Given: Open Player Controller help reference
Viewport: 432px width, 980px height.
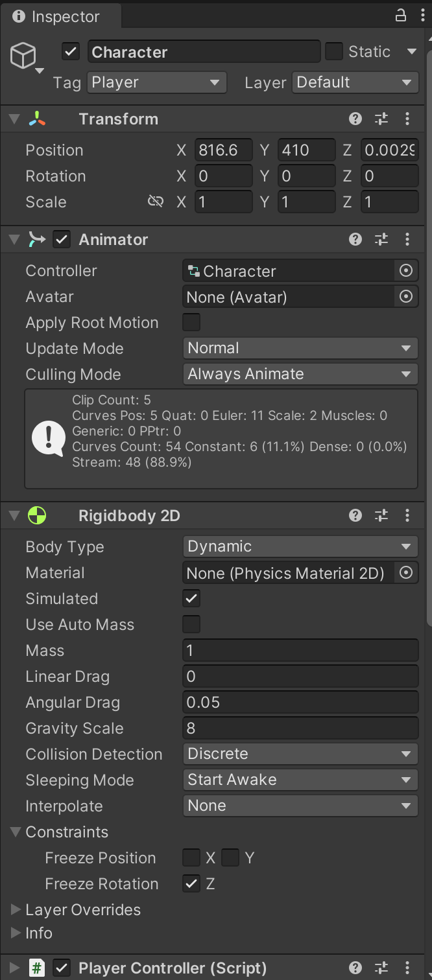Looking at the screenshot, I should tap(355, 968).
